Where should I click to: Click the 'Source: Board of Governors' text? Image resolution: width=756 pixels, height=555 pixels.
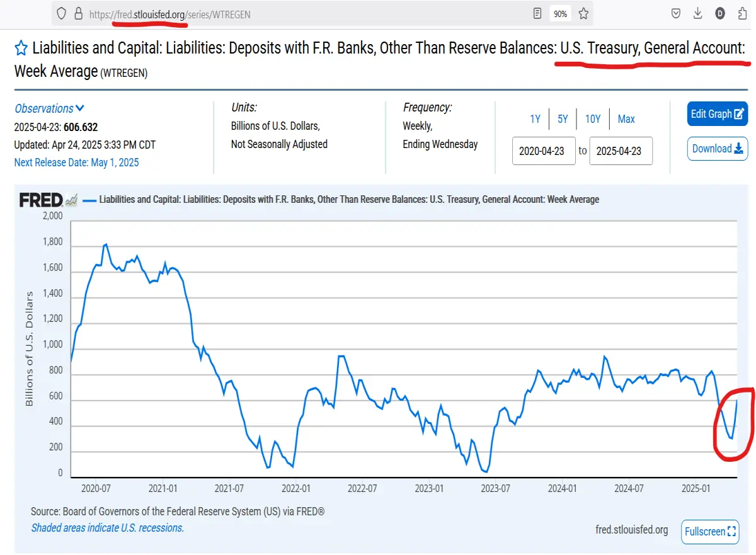[x=178, y=512]
